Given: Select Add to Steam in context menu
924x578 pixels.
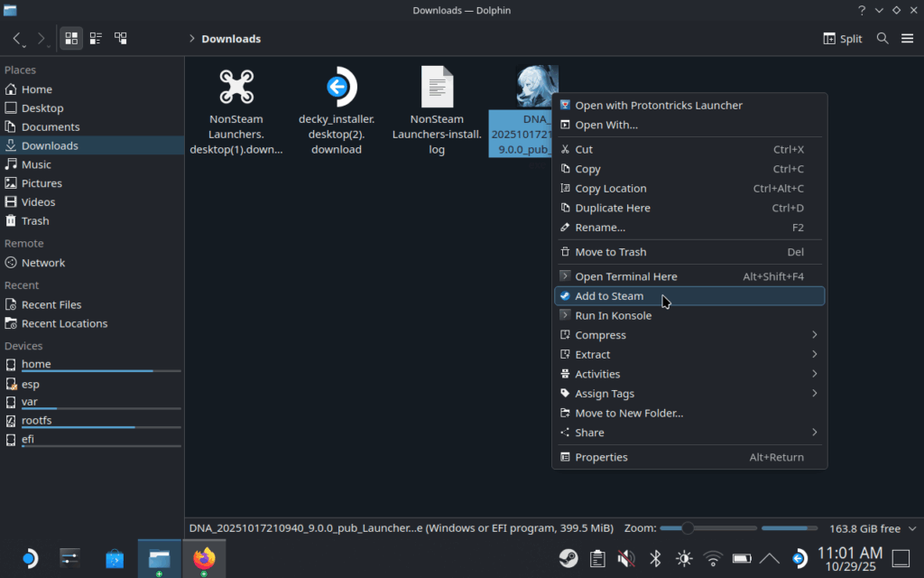Looking at the screenshot, I should point(689,295).
